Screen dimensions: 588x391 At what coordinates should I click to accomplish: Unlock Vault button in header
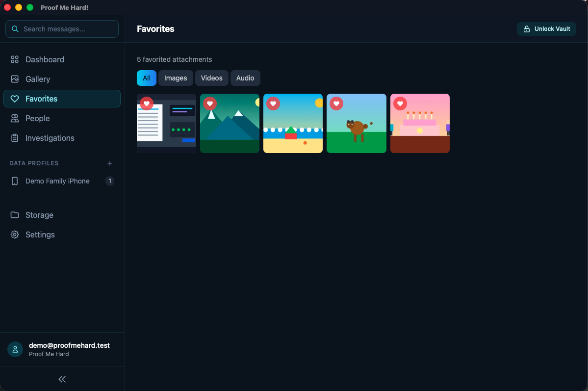[x=546, y=29]
